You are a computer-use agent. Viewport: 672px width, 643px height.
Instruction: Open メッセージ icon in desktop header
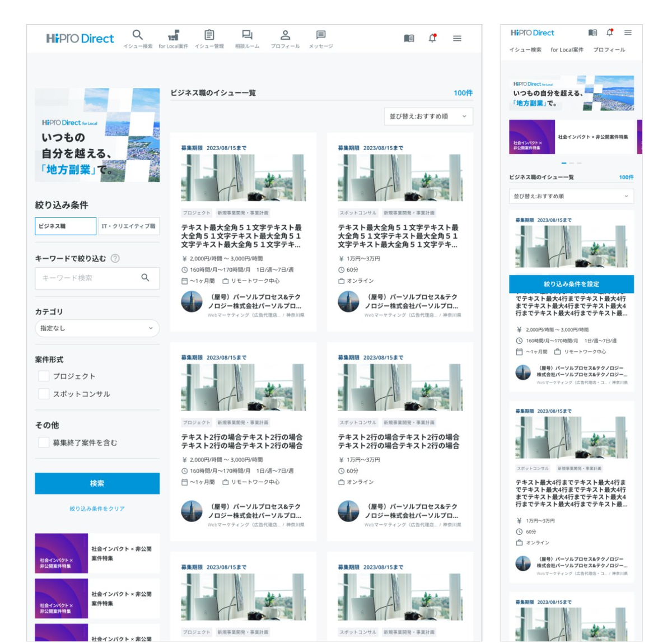(x=321, y=35)
